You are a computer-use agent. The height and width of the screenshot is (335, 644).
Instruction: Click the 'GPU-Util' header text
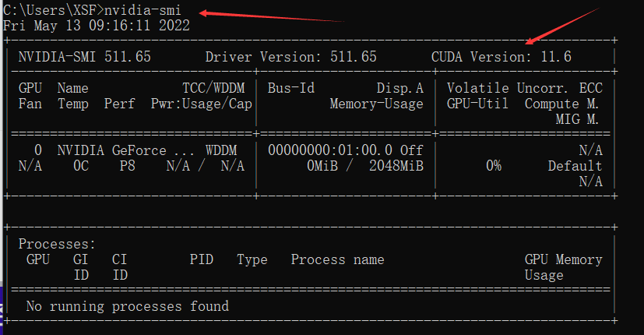click(x=477, y=104)
